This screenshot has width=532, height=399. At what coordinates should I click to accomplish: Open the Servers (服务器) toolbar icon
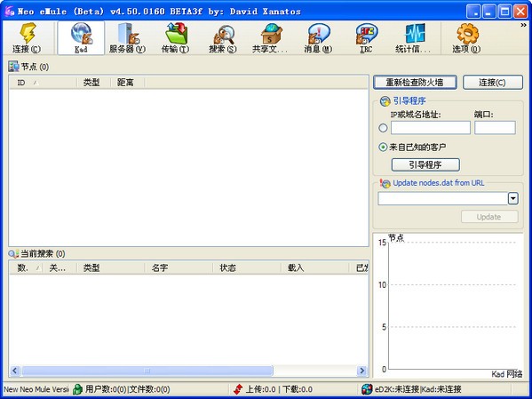pos(128,33)
